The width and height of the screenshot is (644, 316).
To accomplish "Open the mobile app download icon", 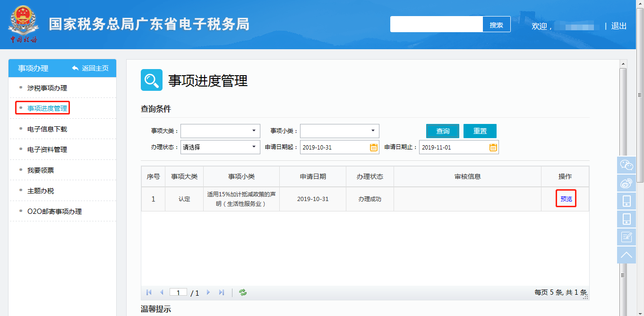I will click(626, 201).
